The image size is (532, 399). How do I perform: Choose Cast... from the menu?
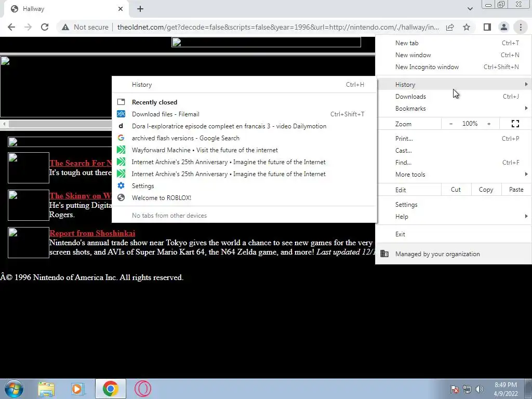click(453, 150)
